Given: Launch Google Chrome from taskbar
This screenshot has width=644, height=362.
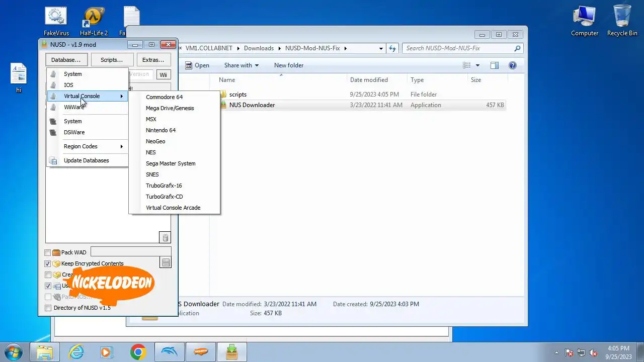Looking at the screenshot, I should [138, 352].
